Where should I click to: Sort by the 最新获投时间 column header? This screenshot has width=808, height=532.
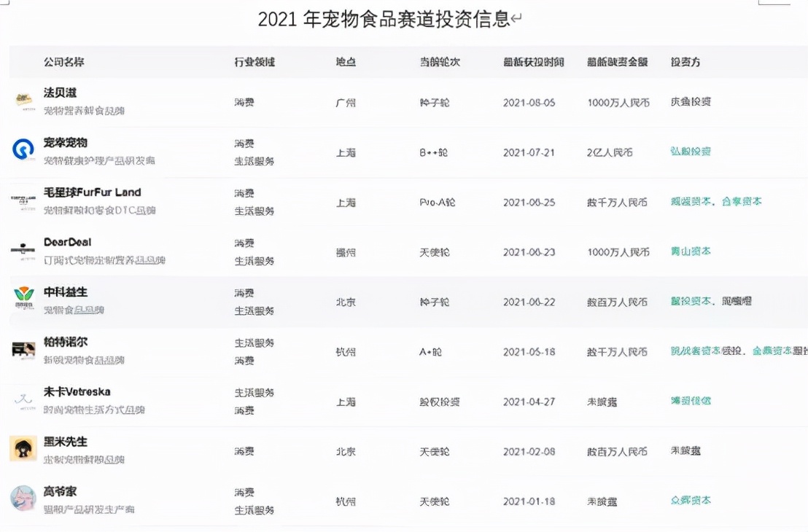click(533, 62)
